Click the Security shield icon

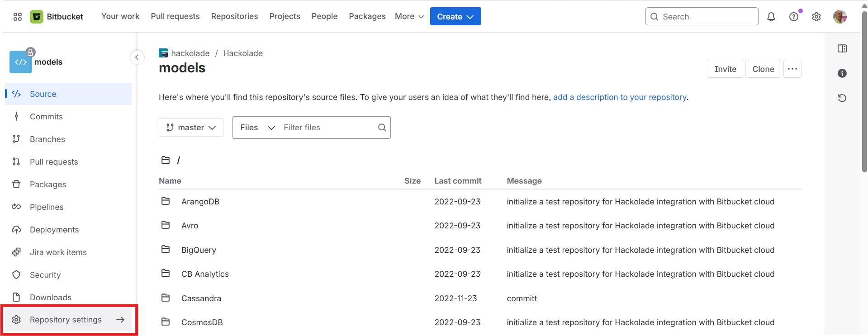pos(16,275)
